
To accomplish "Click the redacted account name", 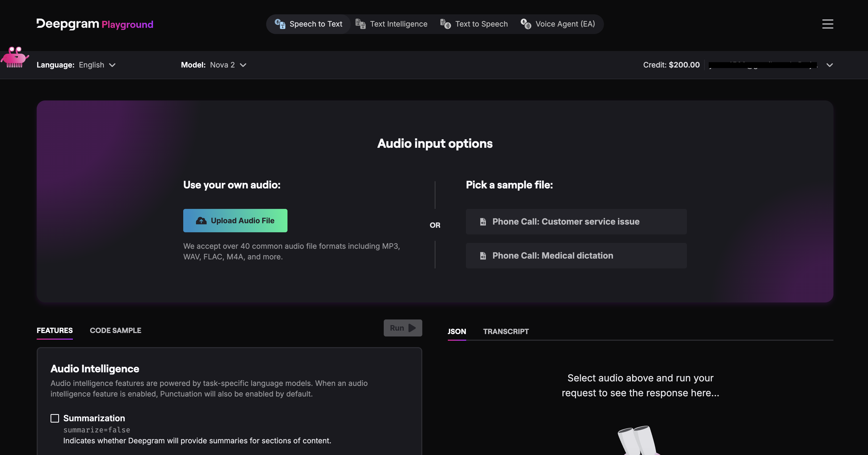I will click(x=763, y=65).
